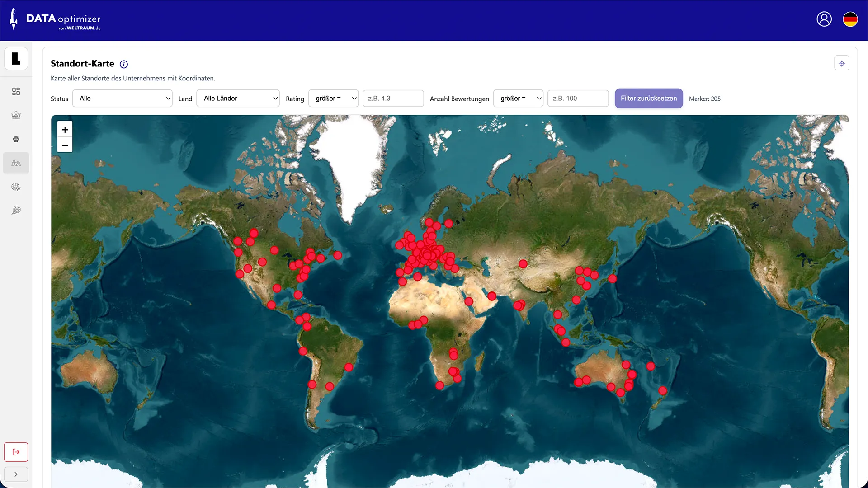868x488 pixels.
Task: Open the Land dropdown Alle Länder
Action: pos(238,99)
